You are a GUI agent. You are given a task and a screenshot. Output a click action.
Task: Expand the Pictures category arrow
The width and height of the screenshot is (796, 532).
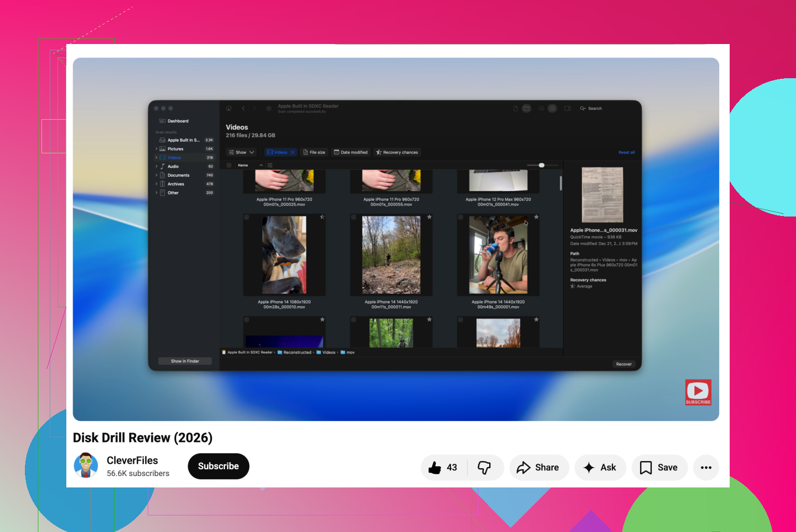pos(157,149)
